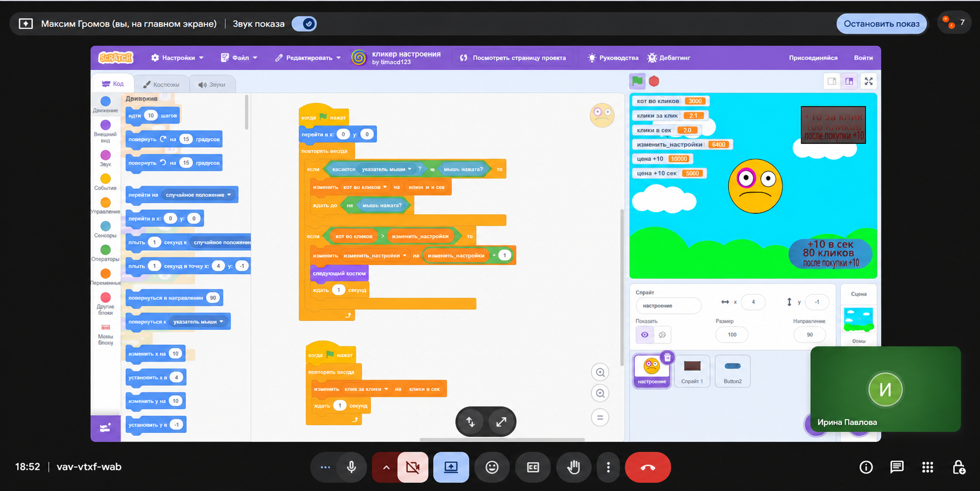Viewport: 980px width, 491px height.
Task: Switch to the Звуки tab
Action: click(212, 85)
